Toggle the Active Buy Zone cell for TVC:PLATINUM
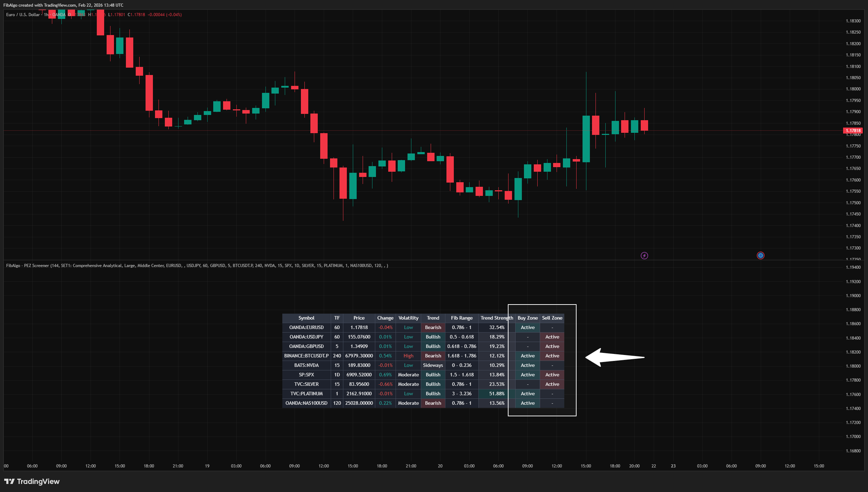Image resolution: width=868 pixels, height=492 pixels. point(527,394)
